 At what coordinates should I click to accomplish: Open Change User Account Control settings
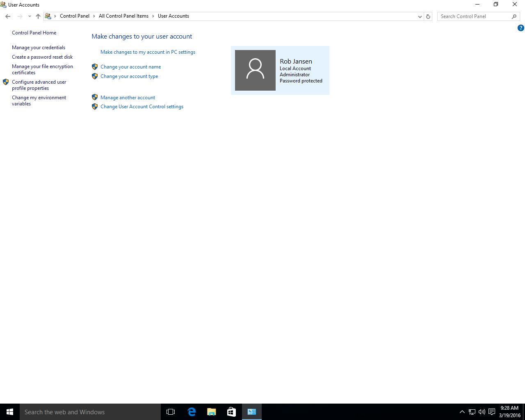click(142, 107)
